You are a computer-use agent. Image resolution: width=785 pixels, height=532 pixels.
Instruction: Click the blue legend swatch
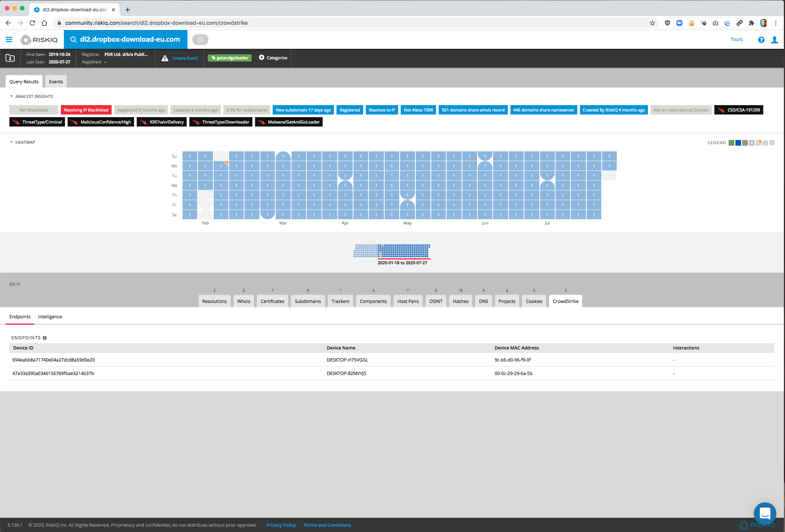(738, 143)
